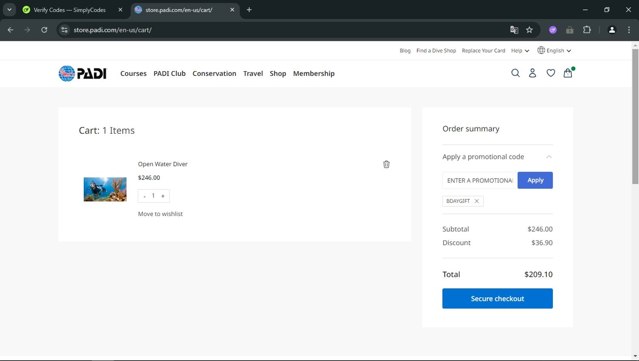Open the account profile icon
This screenshot has height=361, width=639.
(532, 73)
